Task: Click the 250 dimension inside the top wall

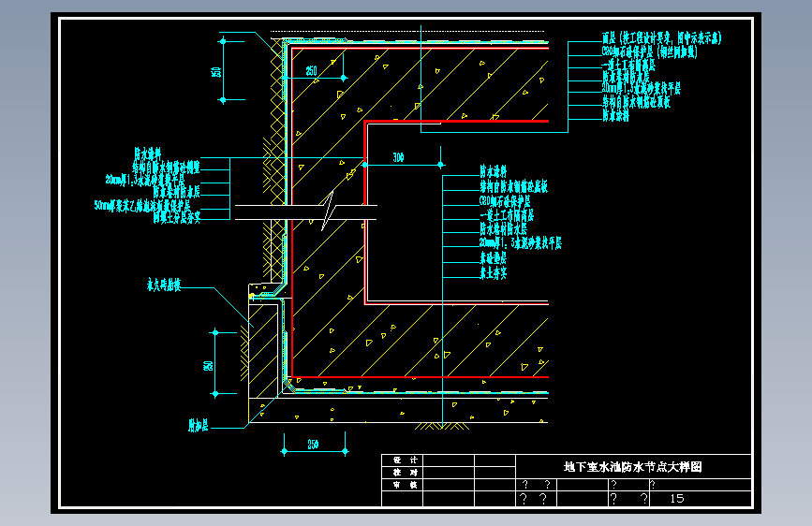Action: 311,71
